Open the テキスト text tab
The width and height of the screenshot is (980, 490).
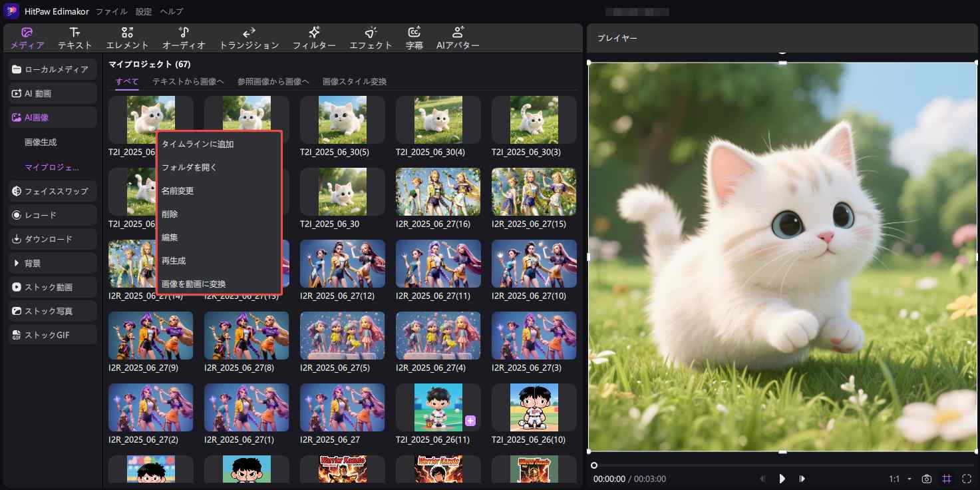(75, 39)
